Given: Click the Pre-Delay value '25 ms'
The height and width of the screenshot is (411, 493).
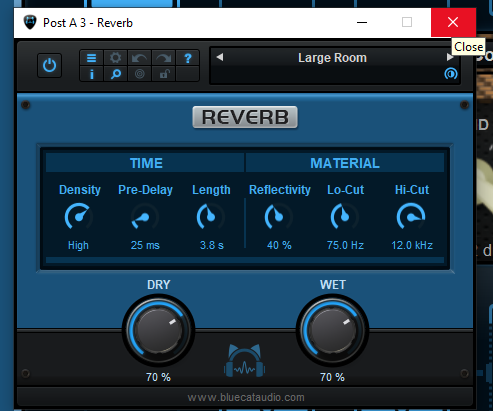Looking at the screenshot, I should click(145, 245).
